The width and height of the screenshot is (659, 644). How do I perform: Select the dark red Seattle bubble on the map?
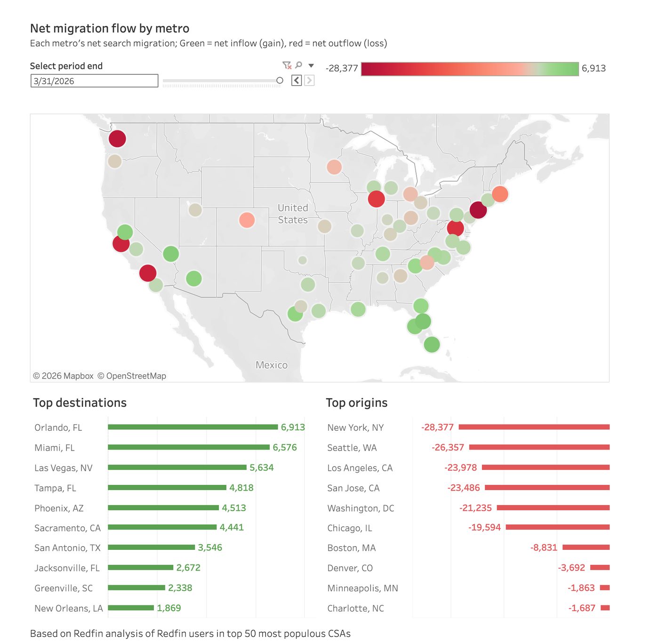tap(117, 139)
